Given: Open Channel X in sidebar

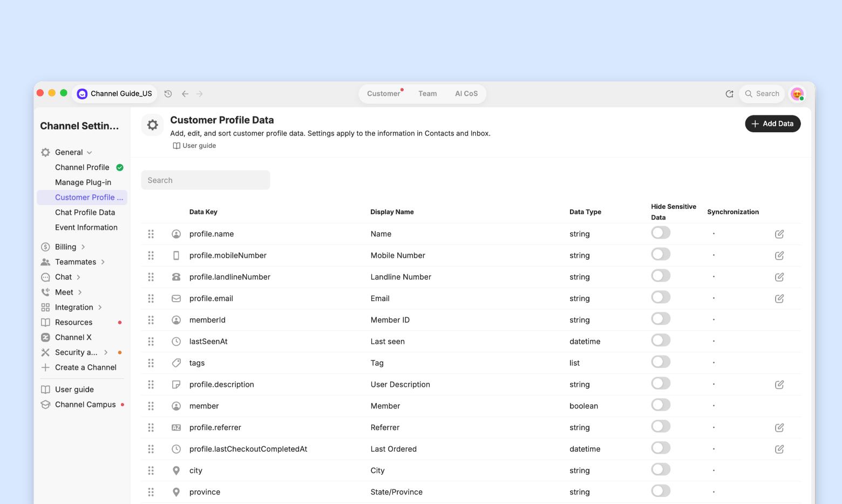Looking at the screenshot, I should pos(73,338).
